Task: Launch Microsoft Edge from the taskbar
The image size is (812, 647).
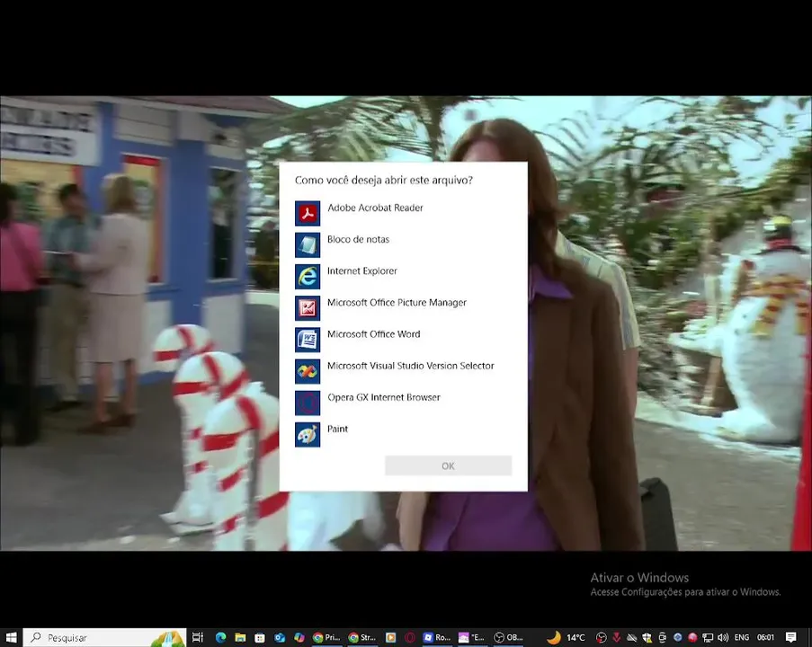Action: [220, 637]
